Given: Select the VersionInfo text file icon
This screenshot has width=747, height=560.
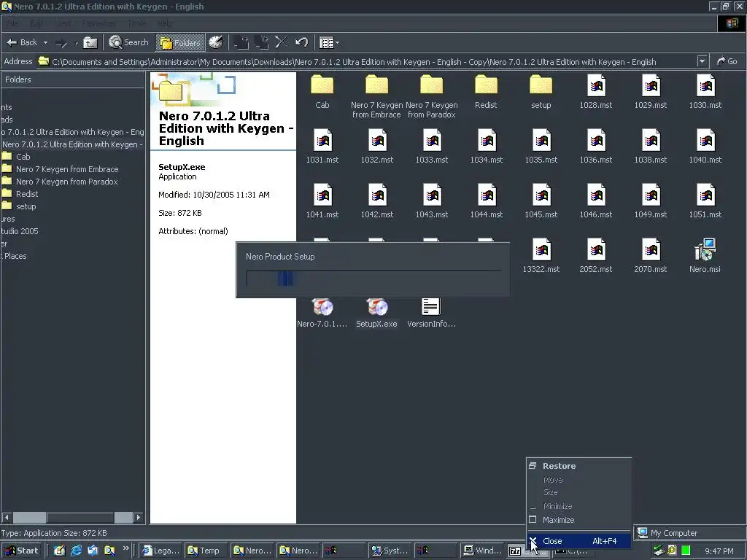Looking at the screenshot, I should coord(430,307).
